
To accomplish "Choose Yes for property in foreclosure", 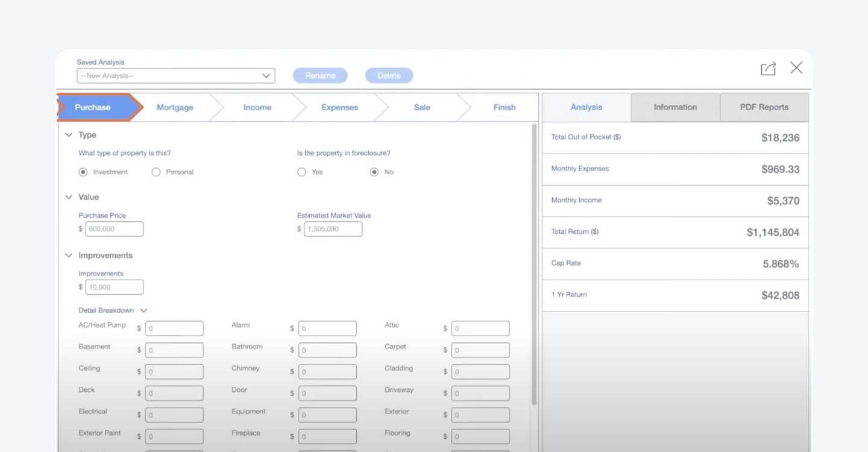I will click(301, 172).
